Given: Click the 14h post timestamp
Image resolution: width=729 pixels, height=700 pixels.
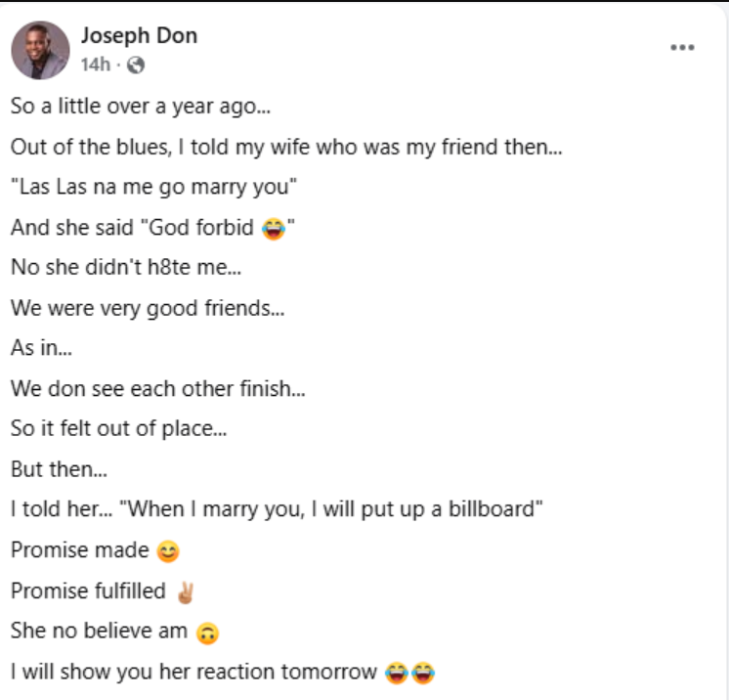Looking at the screenshot, I should [95, 65].
